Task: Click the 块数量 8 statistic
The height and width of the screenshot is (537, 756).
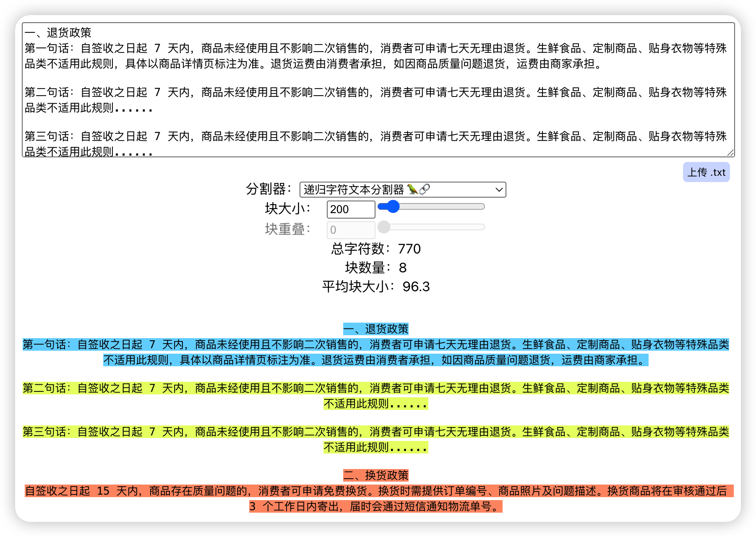Action: click(x=375, y=268)
